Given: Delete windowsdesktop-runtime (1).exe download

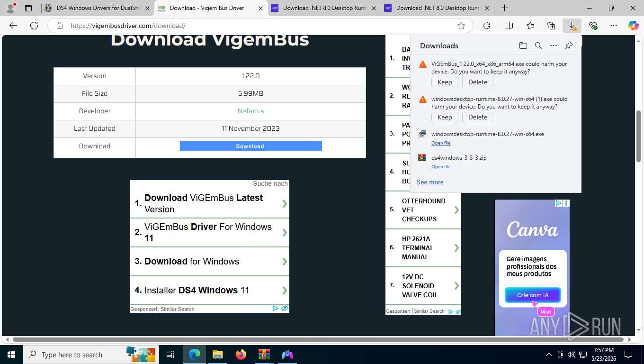Looking at the screenshot, I should click(478, 117).
